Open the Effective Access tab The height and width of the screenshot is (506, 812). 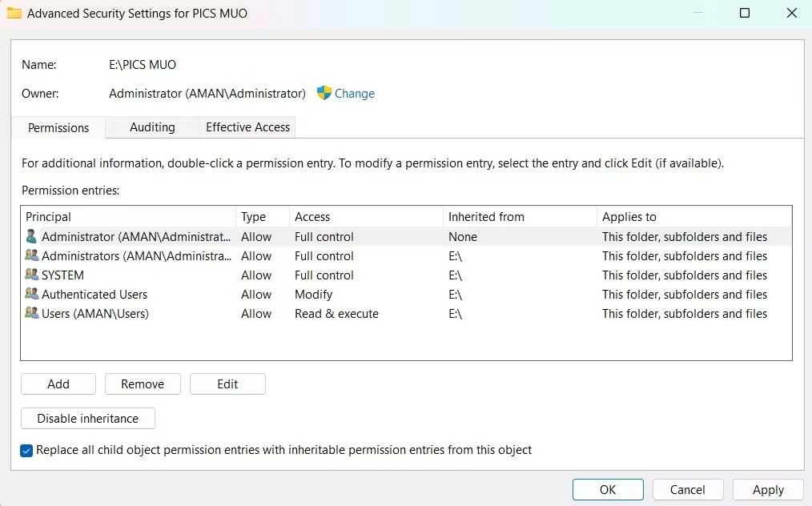[x=247, y=127]
